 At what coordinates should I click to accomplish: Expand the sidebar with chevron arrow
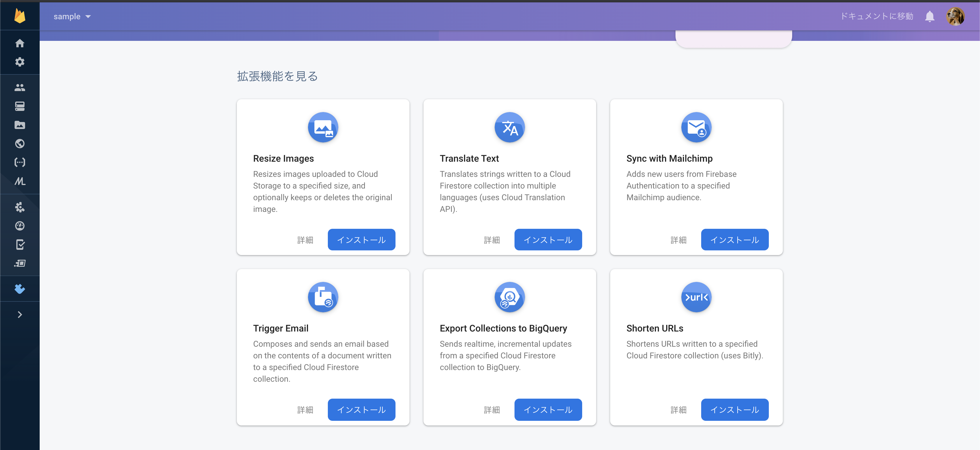(x=20, y=315)
